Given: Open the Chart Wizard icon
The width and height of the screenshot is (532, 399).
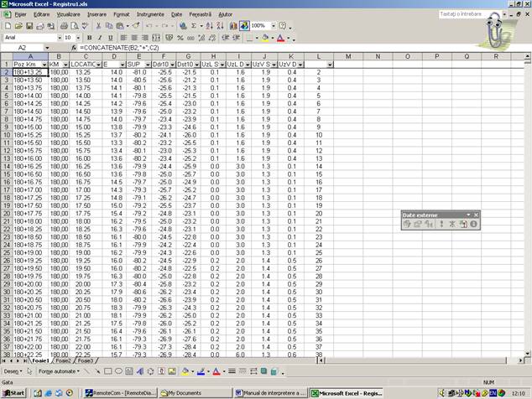Looking at the screenshot, I should [232, 26].
